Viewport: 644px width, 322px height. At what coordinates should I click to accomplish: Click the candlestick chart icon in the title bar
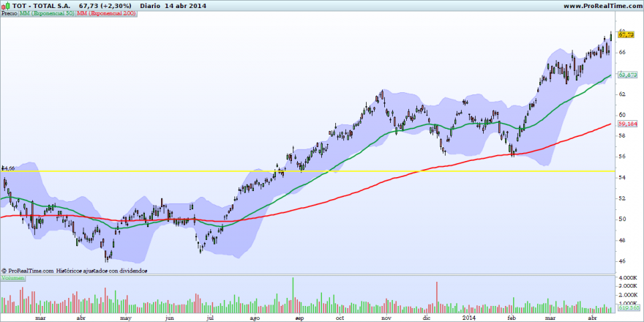point(6,6)
